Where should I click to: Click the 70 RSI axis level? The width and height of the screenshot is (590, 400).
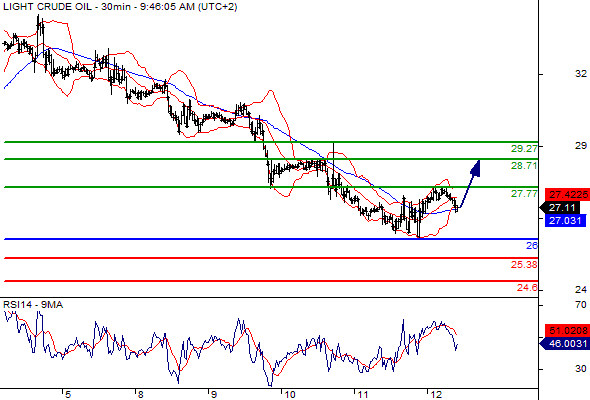coord(581,304)
